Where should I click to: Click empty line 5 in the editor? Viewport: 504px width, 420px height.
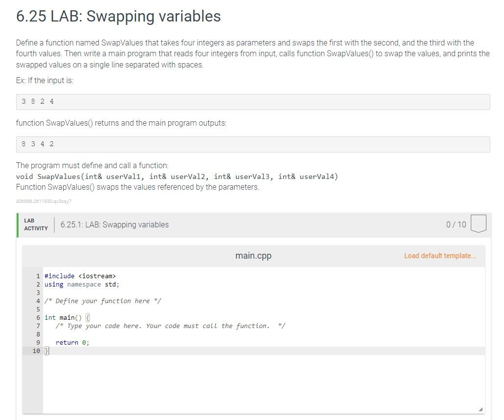pyautogui.click(x=263, y=309)
